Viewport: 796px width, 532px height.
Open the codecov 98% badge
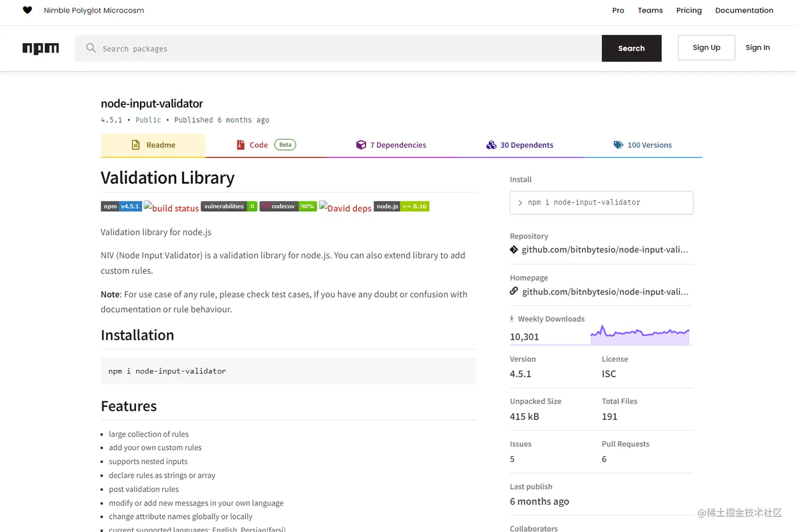click(x=288, y=206)
